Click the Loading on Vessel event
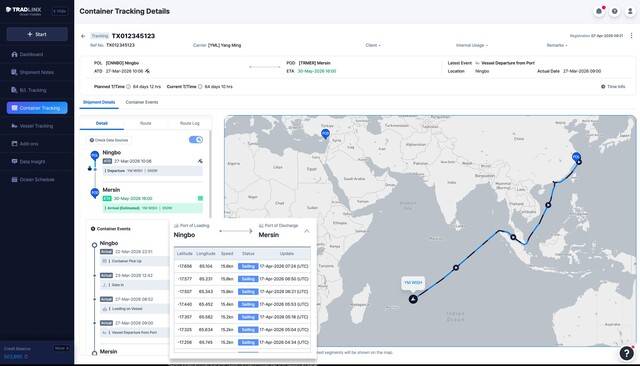Screen dimensions: 640x366 click(134, 308)
